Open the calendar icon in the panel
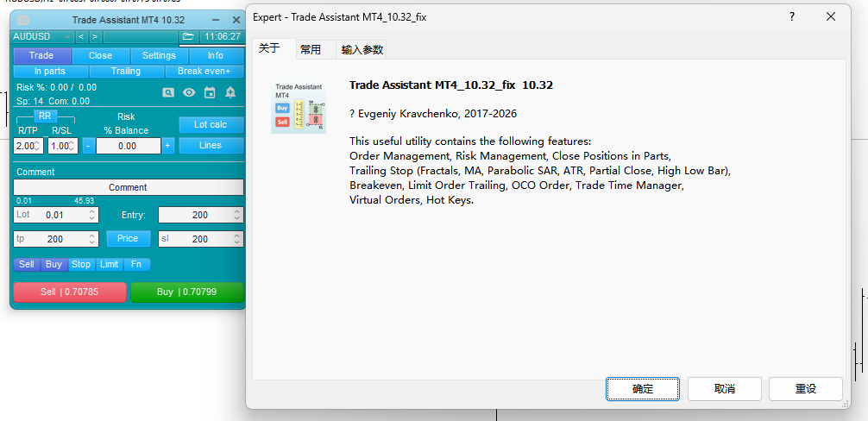 pos(210,92)
